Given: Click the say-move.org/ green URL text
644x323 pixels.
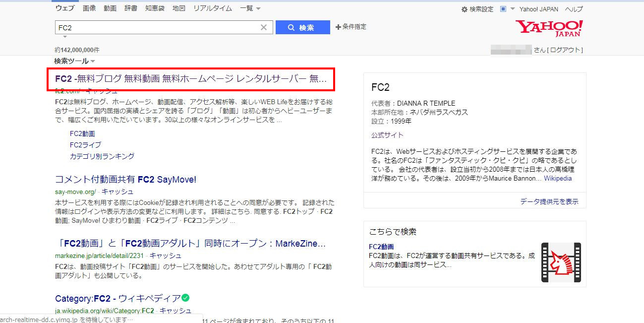Looking at the screenshot, I should coord(76,192).
